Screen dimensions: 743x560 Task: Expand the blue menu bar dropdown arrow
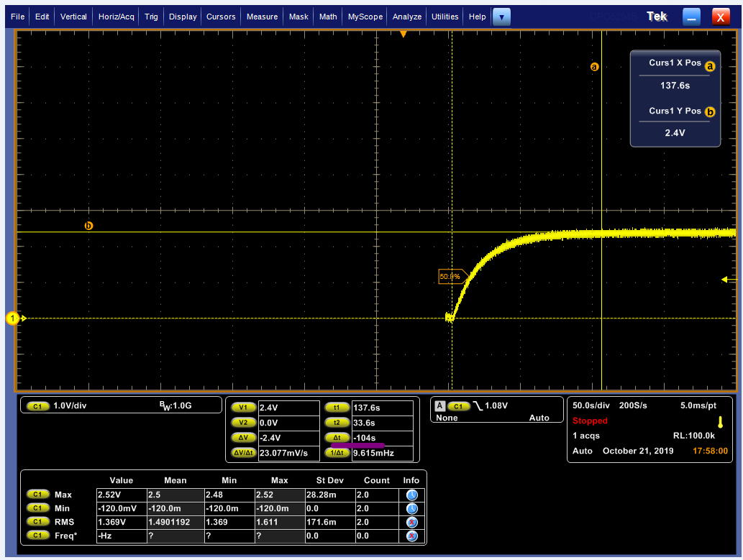pos(501,17)
